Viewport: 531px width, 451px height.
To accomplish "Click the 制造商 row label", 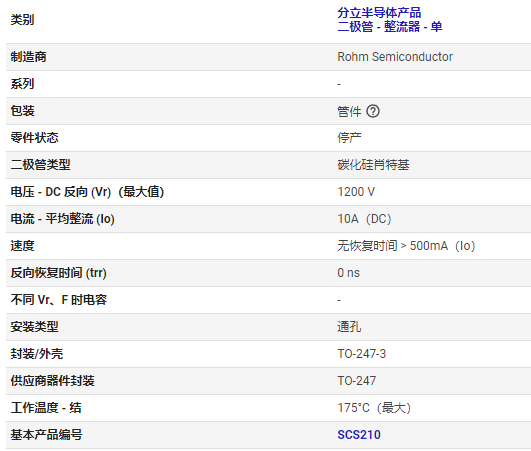I will [x=28, y=57].
